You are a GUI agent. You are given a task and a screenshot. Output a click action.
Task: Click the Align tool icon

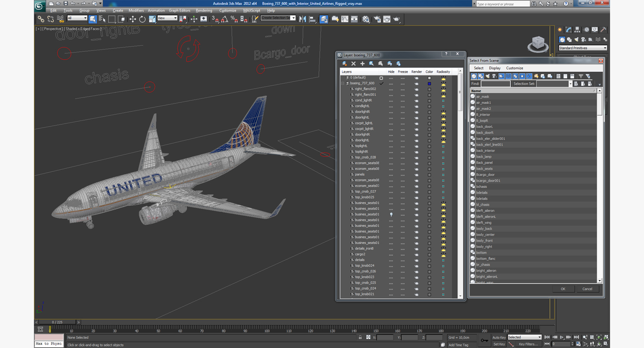point(312,19)
